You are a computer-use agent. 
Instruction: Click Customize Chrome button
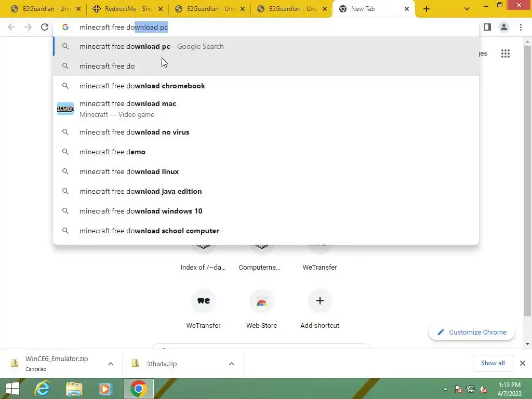click(472, 332)
